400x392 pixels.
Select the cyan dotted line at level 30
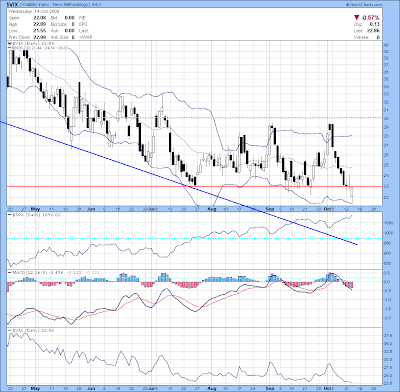(x=194, y=118)
